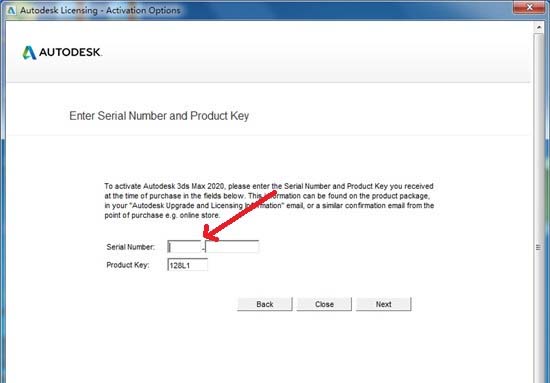Click the Next button

click(383, 304)
